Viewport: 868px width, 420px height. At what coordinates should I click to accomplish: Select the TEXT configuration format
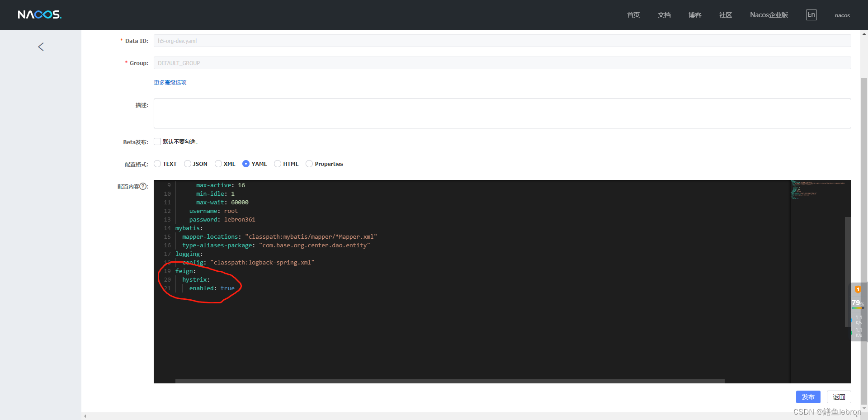(x=157, y=164)
